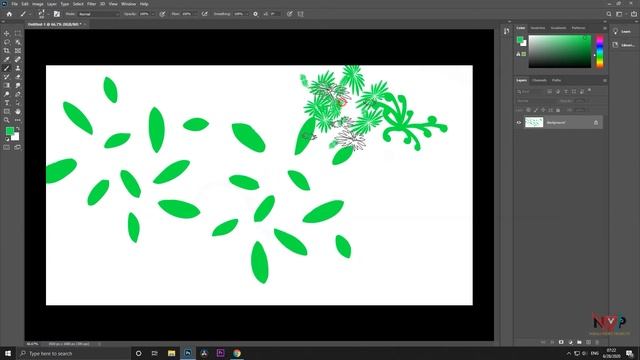The height and width of the screenshot is (360, 640).
Task: Switch to the Channels tab
Action: [x=539, y=80]
